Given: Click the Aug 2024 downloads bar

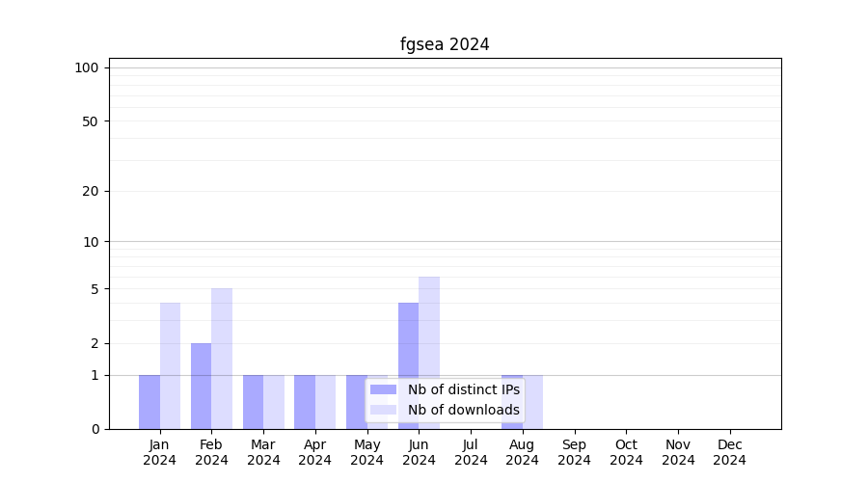Looking at the screenshot, I should pyautogui.click(x=533, y=402).
